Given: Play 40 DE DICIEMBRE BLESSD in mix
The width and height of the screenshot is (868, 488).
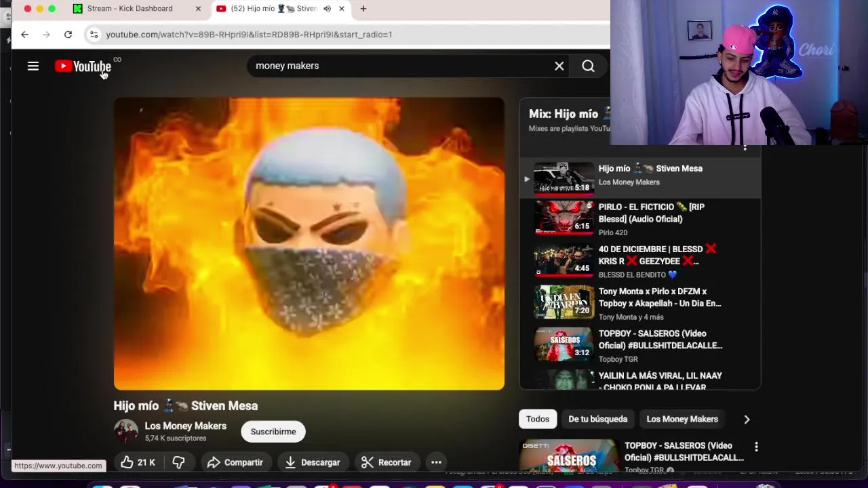Looking at the screenshot, I should pos(640,261).
